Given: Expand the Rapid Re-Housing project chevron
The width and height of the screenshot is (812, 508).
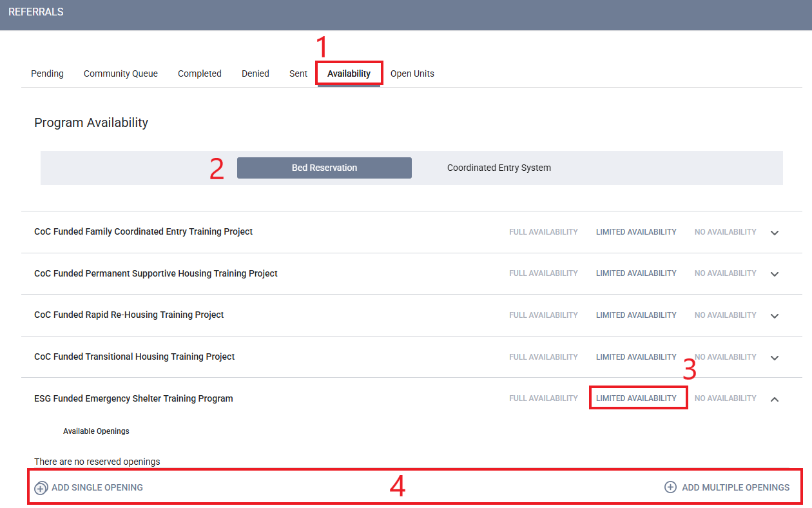Looking at the screenshot, I should tap(775, 316).
